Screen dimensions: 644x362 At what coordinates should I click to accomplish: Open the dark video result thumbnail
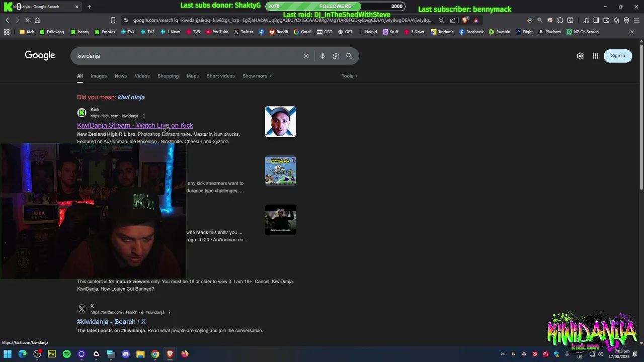point(280,220)
